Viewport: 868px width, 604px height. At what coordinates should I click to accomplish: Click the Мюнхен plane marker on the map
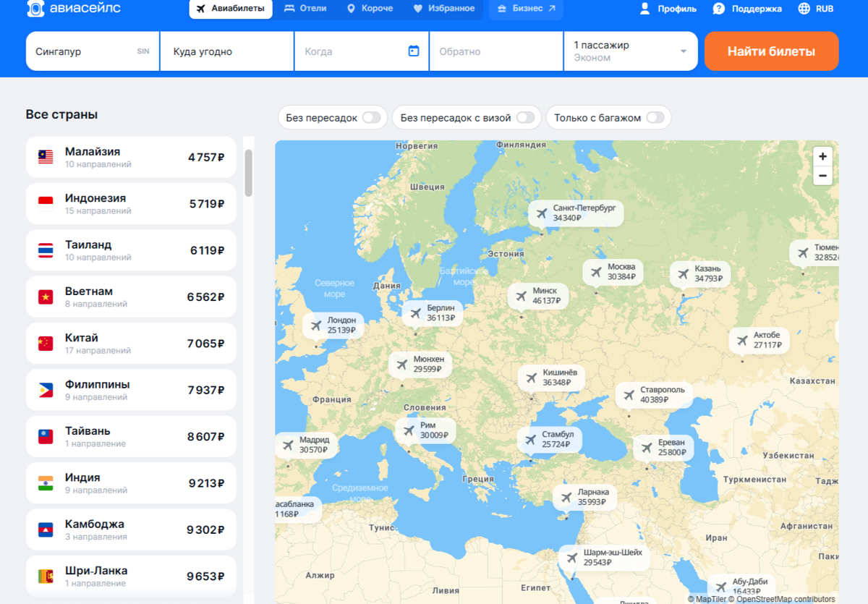click(421, 364)
